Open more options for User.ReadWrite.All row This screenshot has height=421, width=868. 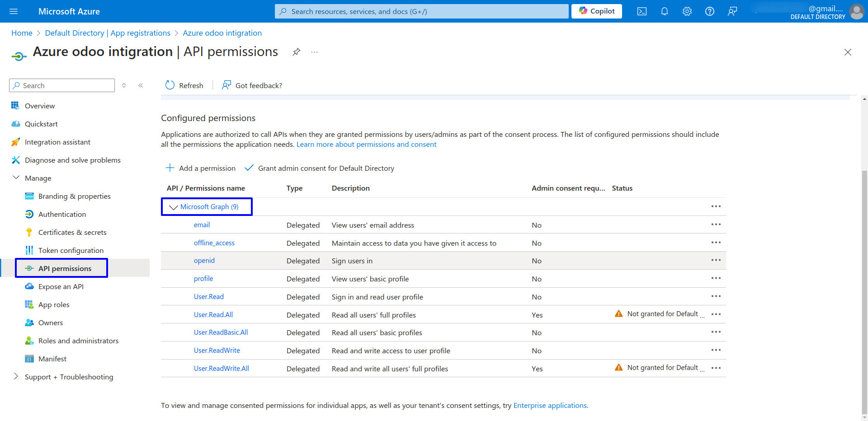pyautogui.click(x=716, y=368)
